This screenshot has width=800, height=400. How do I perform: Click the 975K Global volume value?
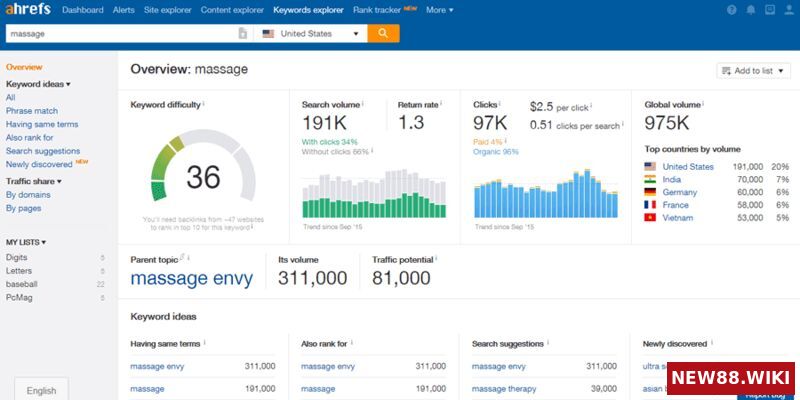pyautogui.click(x=666, y=123)
